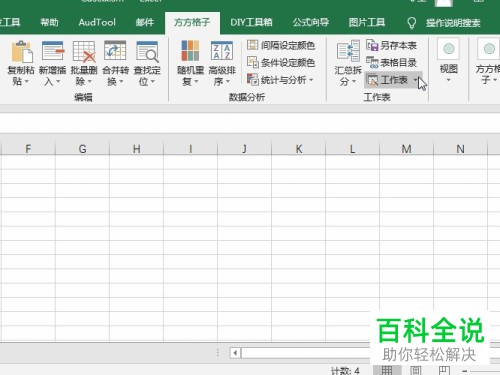Open the 合并转换 merge convert tool
The image size is (500, 375).
[115, 63]
